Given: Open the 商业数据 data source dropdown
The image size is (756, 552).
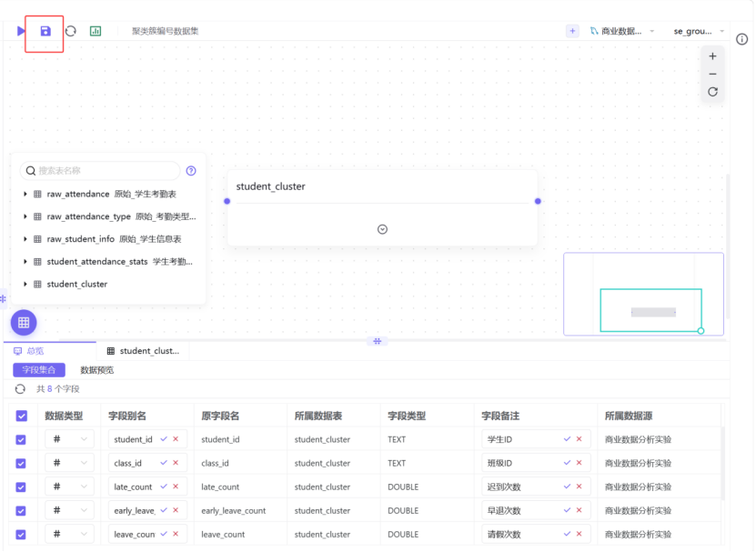Looking at the screenshot, I should pyautogui.click(x=622, y=31).
